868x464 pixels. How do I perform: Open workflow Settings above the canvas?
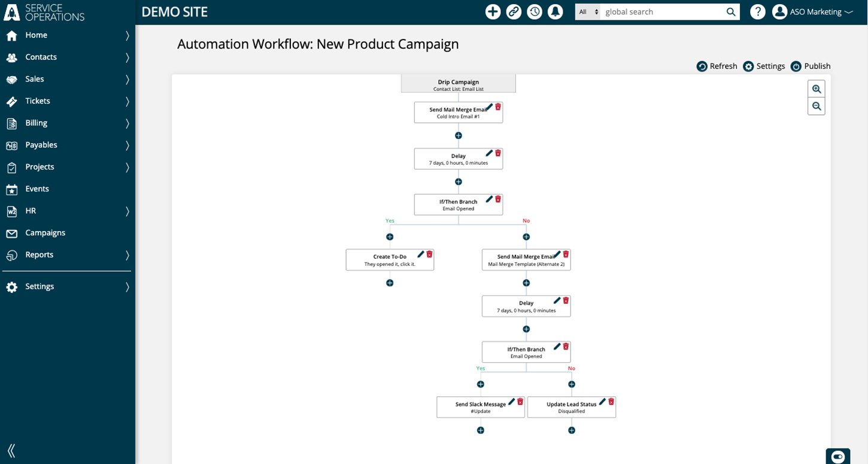pos(764,66)
